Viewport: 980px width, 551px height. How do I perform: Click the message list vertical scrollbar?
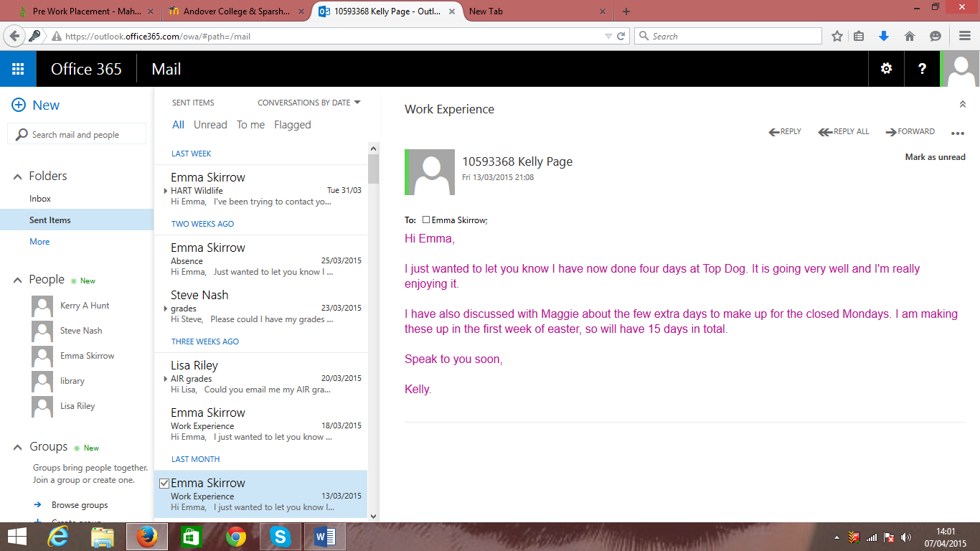pyautogui.click(x=373, y=169)
